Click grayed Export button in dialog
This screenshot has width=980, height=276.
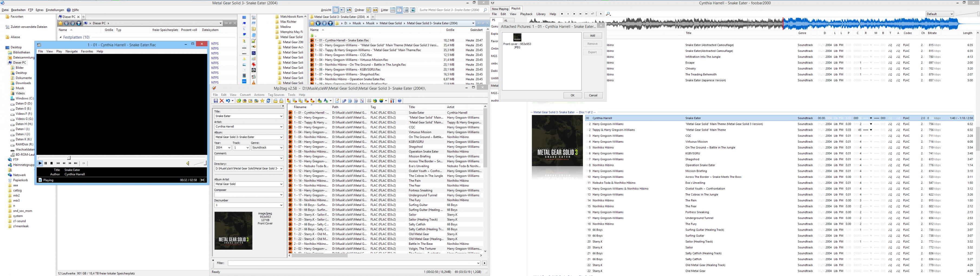(592, 52)
